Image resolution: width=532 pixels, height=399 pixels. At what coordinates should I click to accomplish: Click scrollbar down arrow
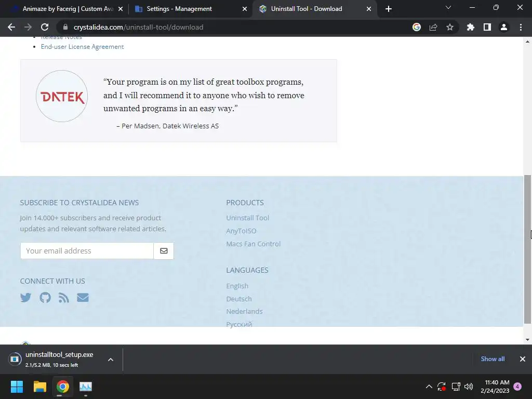tap(528, 340)
